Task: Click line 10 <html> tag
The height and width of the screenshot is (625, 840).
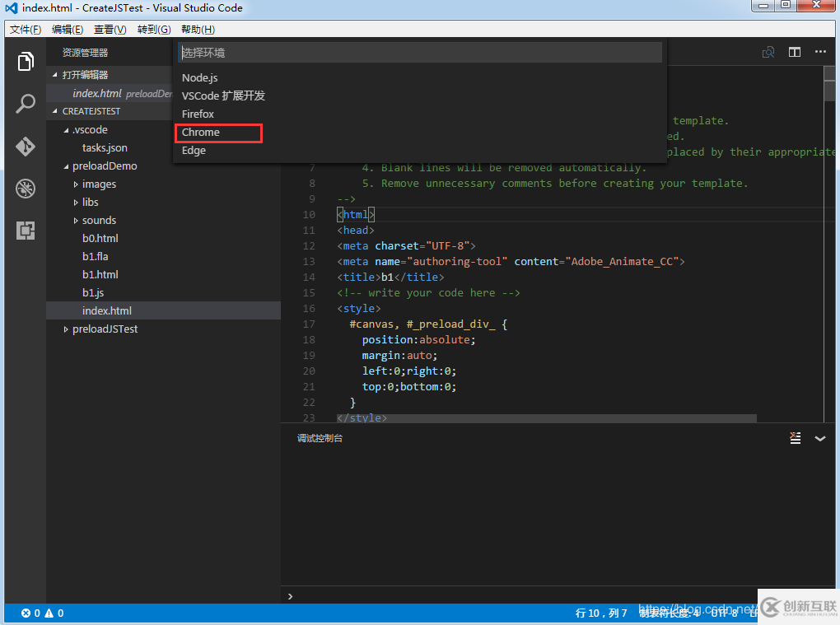Action: pos(356,215)
